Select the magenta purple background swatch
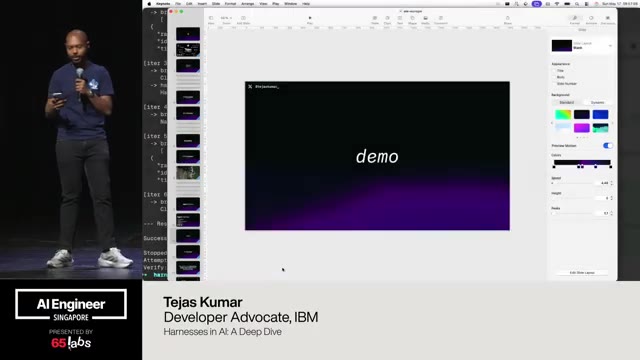The height and width of the screenshot is (360, 640). pyautogui.click(x=582, y=128)
